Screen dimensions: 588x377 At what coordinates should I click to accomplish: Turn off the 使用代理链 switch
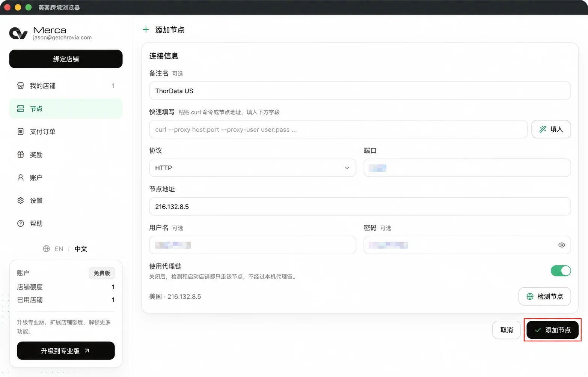pos(561,271)
